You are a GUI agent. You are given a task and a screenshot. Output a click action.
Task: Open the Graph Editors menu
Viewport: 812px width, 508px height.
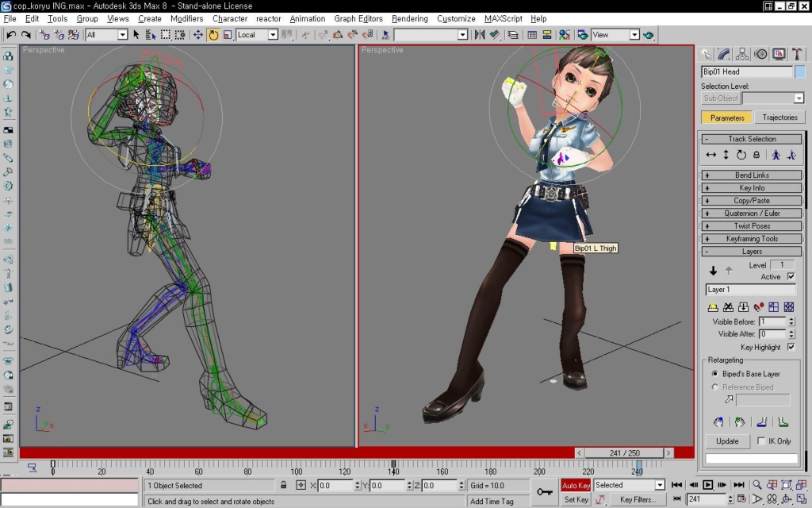click(358, 19)
